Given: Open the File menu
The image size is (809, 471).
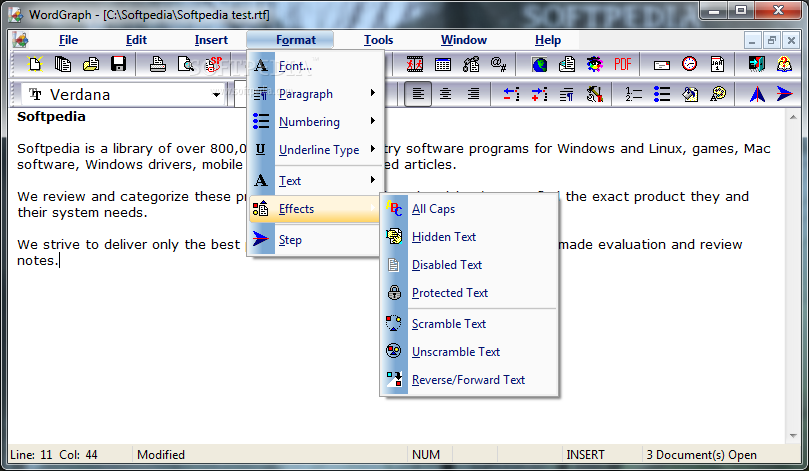Looking at the screenshot, I should [68, 40].
